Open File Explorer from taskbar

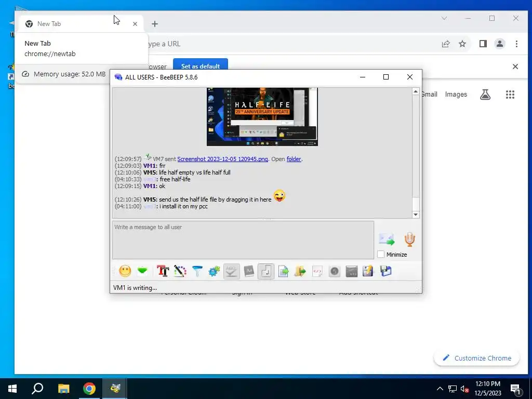(x=63, y=389)
